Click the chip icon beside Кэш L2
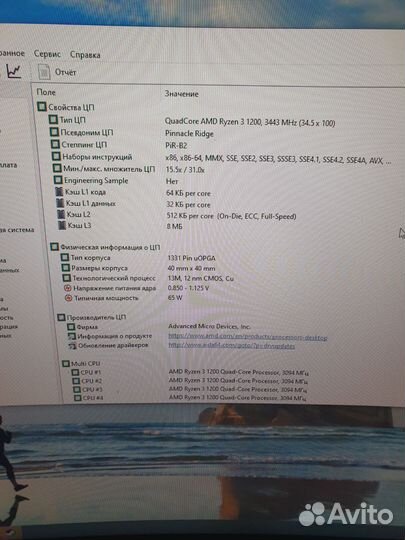Viewport: 405px width, 540px height. tap(61, 214)
